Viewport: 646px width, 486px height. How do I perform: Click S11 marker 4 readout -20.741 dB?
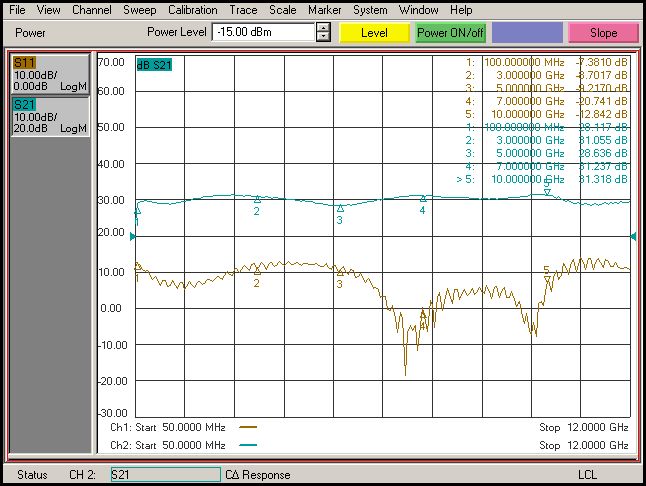pos(602,101)
